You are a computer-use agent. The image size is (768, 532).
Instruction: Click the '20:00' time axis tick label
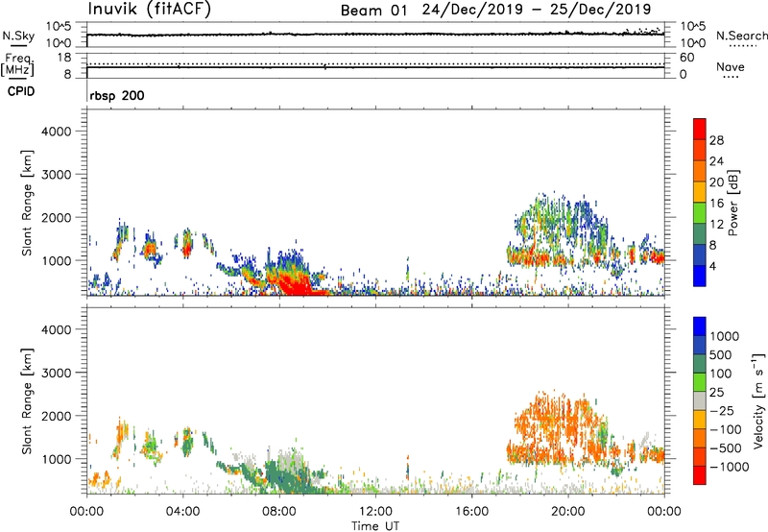(x=567, y=512)
